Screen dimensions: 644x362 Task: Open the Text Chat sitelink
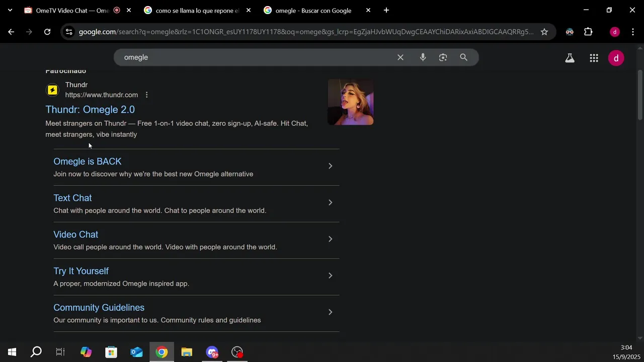tap(72, 198)
